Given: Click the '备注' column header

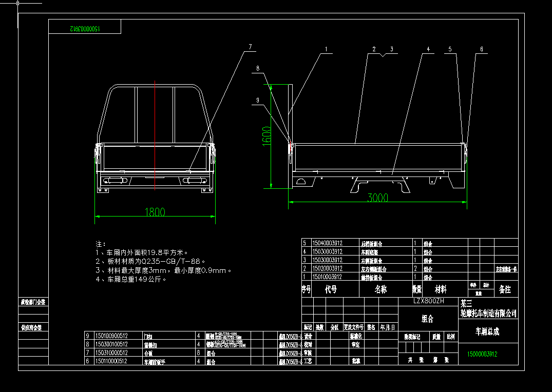Looking at the screenshot, I should [x=505, y=289].
